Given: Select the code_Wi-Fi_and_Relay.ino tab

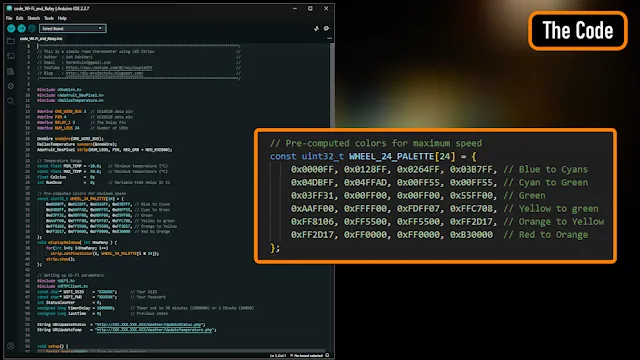Looking at the screenshot, I should 41,39.
